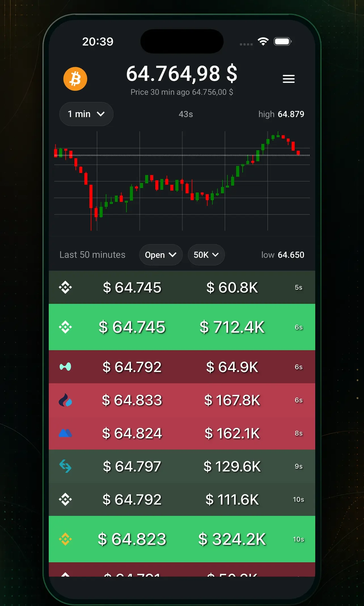Viewport: 364px width, 606px height.
Task: Select the $ 111.6K trade amount
Action: click(232, 500)
